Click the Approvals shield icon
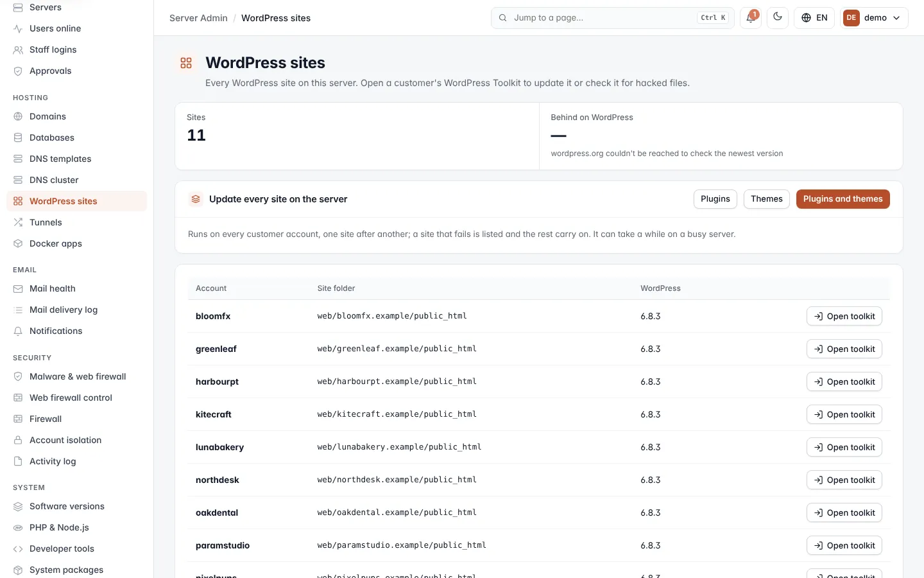This screenshot has height=578, width=924. pyautogui.click(x=18, y=71)
